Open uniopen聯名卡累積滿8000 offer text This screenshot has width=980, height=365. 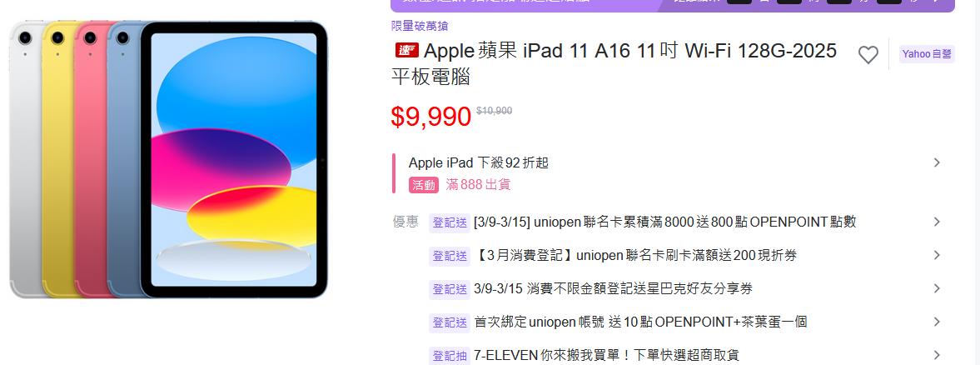pos(665,222)
